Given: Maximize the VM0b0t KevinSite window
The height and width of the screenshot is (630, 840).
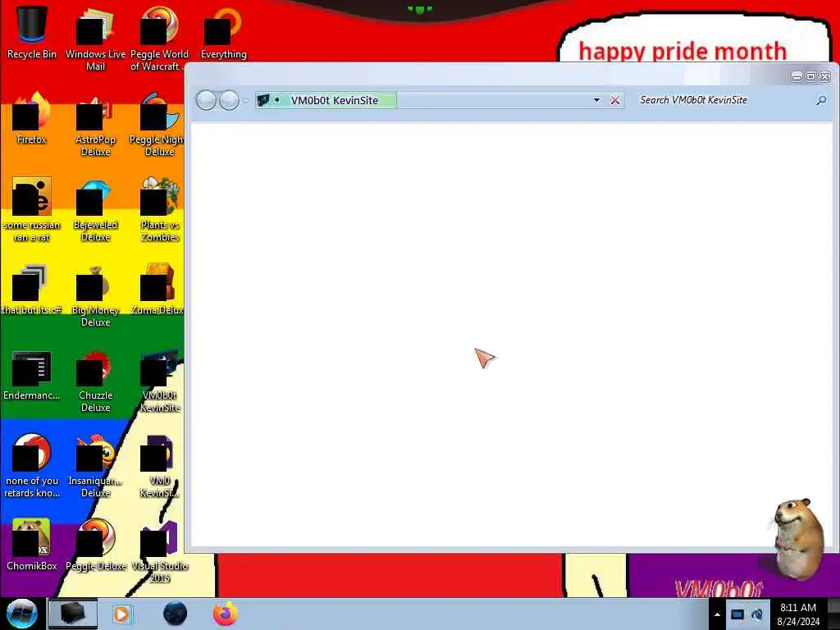Looking at the screenshot, I should click(811, 77).
